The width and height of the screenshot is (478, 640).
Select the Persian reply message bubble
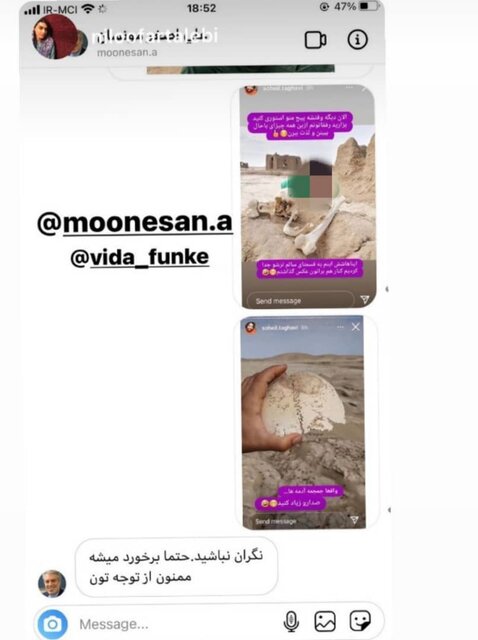(x=176, y=567)
